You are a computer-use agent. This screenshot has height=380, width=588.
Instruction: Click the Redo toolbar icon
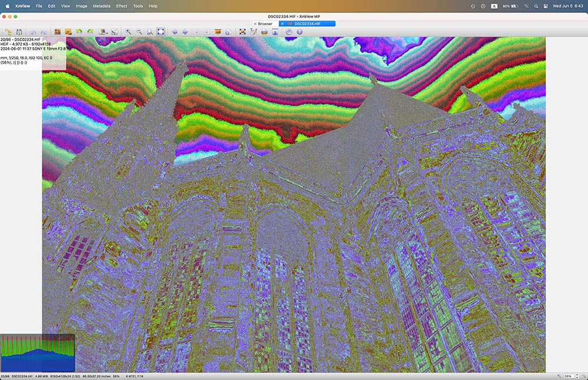(x=44, y=32)
